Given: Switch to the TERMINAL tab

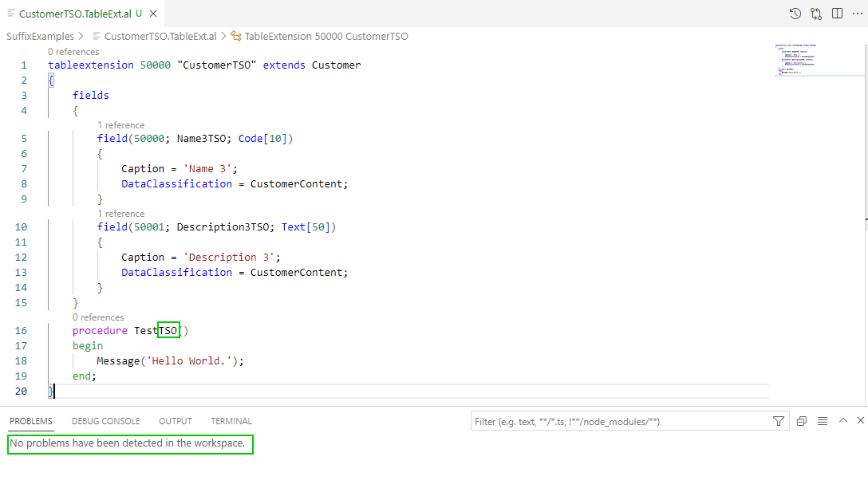Looking at the screenshot, I should coord(231,421).
